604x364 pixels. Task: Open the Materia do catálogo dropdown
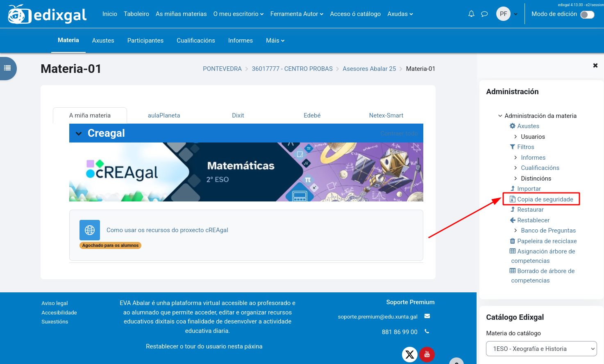541,348
